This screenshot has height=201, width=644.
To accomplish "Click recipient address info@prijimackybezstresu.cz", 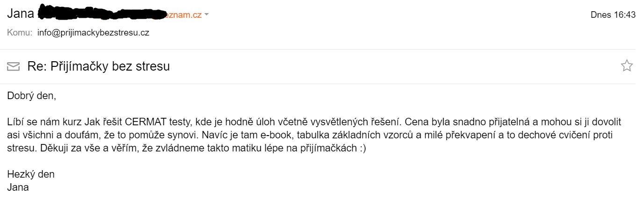I will (93, 33).
